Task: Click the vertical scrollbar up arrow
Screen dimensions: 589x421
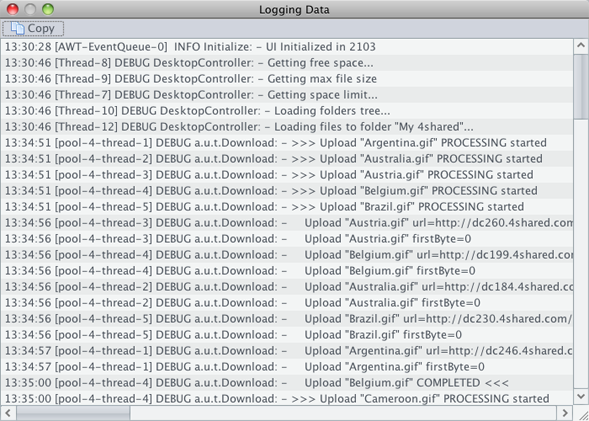Action: click(581, 46)
